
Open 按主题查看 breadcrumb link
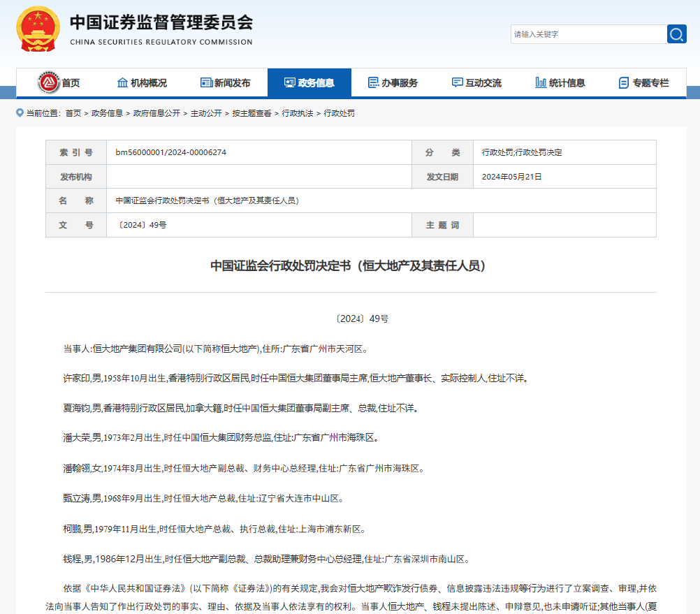pyautogui.click(x=251, y=113)
